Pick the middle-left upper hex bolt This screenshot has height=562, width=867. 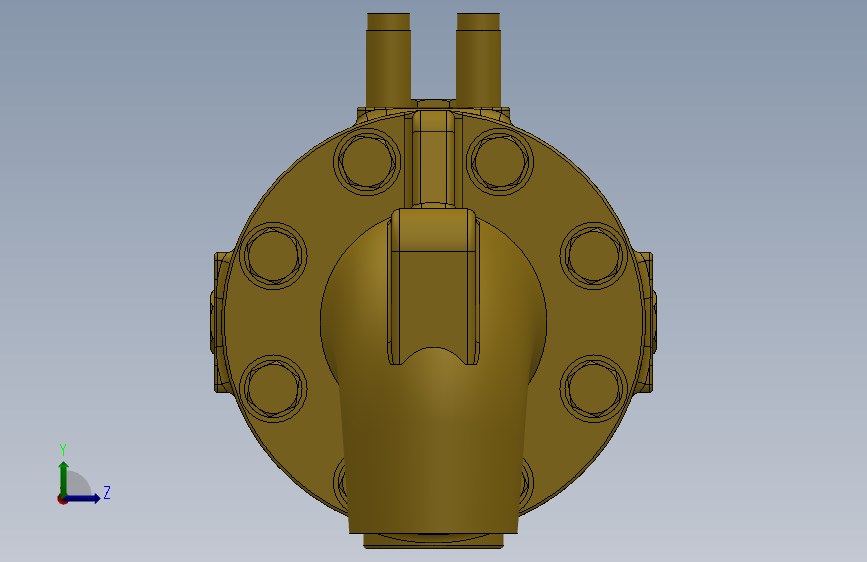tap(273, 256)
